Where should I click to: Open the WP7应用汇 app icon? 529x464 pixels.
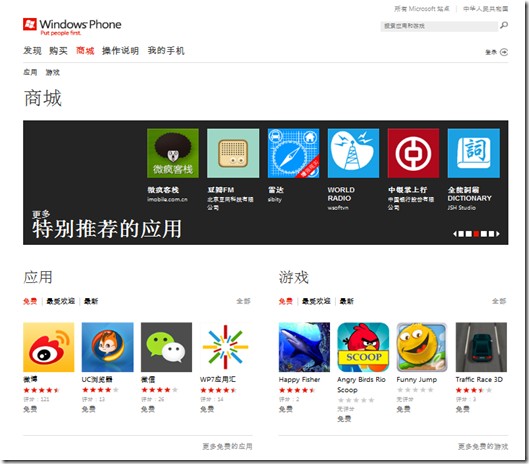pos(225,347)
